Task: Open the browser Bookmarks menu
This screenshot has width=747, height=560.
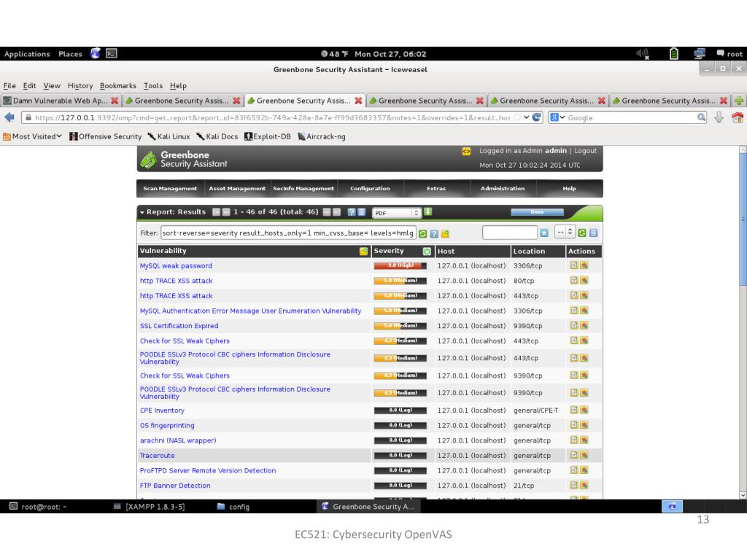Action: [117, 86]
